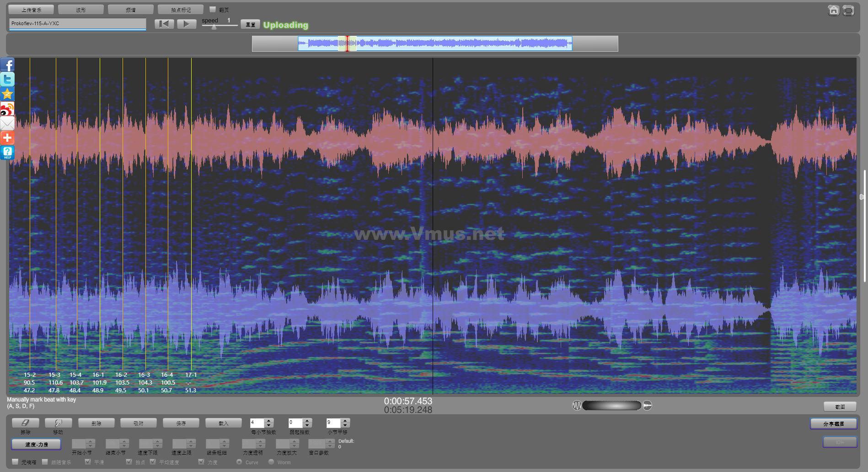
Task: Increase 开始小节 start bar stepper
Action: tap(91, 441)
